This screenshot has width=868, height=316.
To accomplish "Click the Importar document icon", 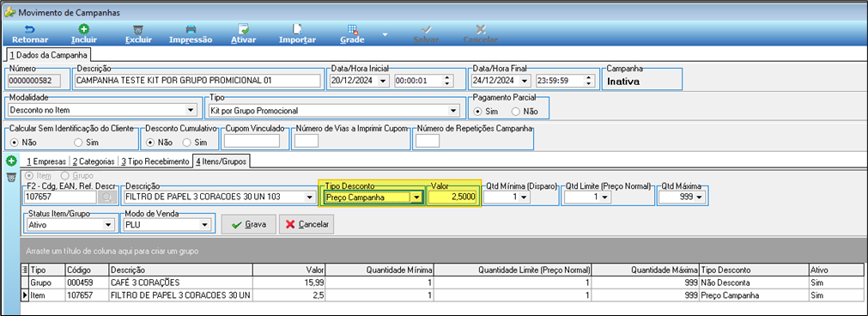I will 297,29.
